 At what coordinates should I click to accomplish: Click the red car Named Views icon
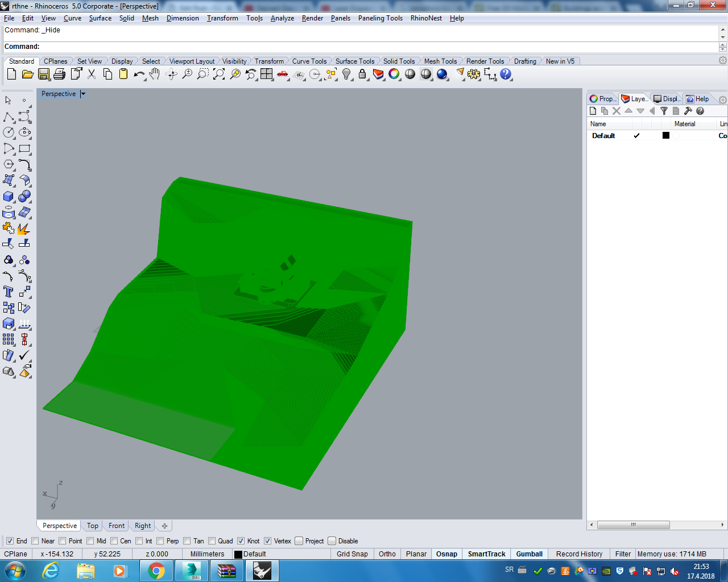click(283, 74)
